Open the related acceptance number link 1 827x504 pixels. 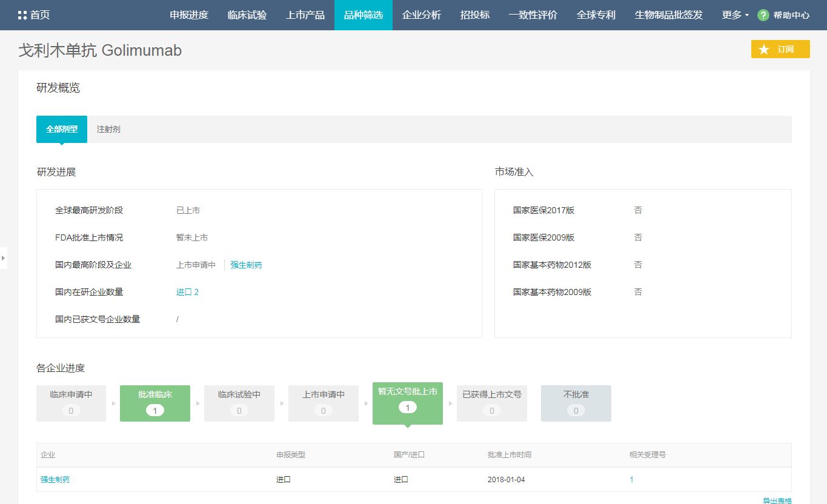pyautogui.click(x=631, y=479)
